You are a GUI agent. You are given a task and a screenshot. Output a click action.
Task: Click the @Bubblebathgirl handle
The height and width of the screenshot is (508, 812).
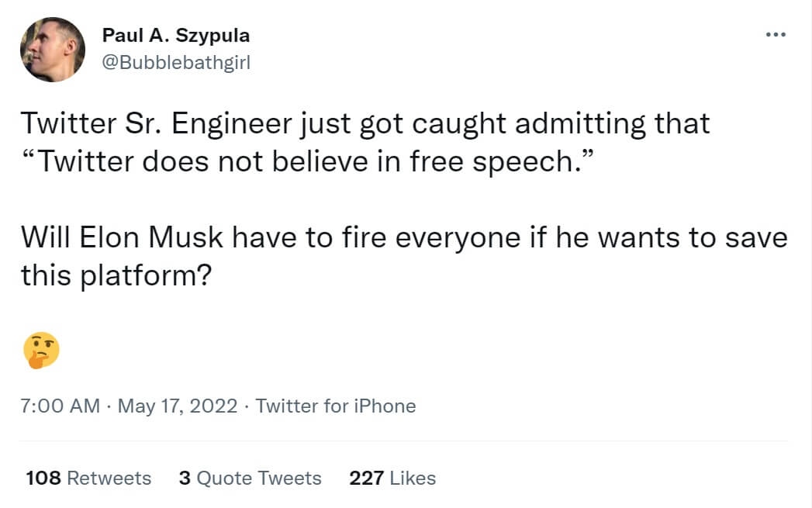click(x=176, y=63)
